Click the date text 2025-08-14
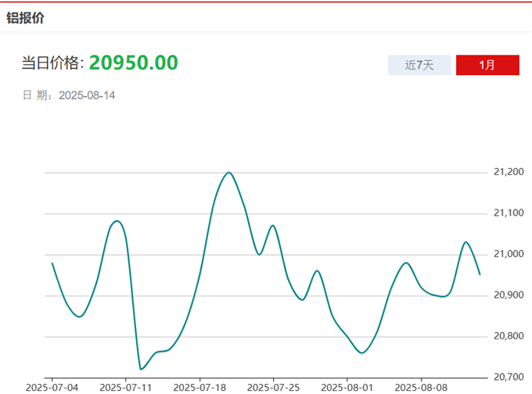 coord(87,95)
